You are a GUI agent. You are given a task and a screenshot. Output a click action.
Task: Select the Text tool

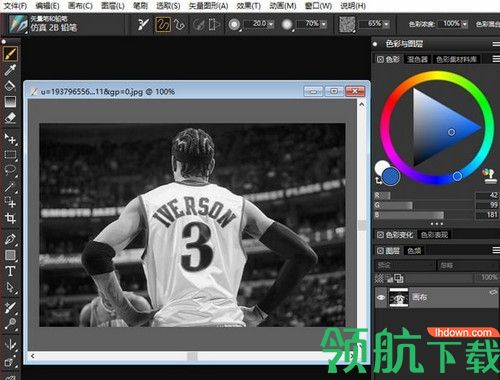(x=10, y=271)
